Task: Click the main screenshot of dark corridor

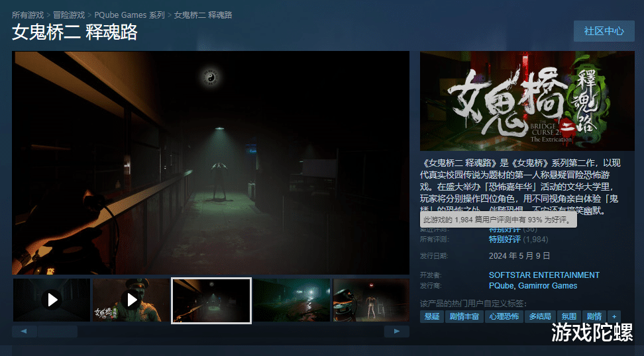Action: 211,163
